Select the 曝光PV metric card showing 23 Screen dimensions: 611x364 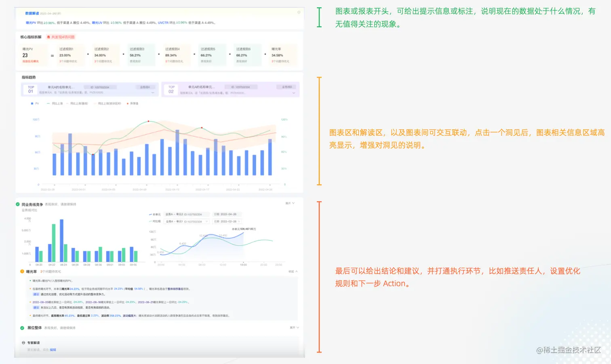[x=33, y=55]
